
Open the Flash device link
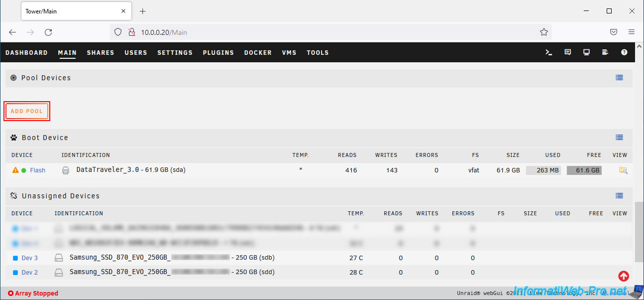point(37,170)
